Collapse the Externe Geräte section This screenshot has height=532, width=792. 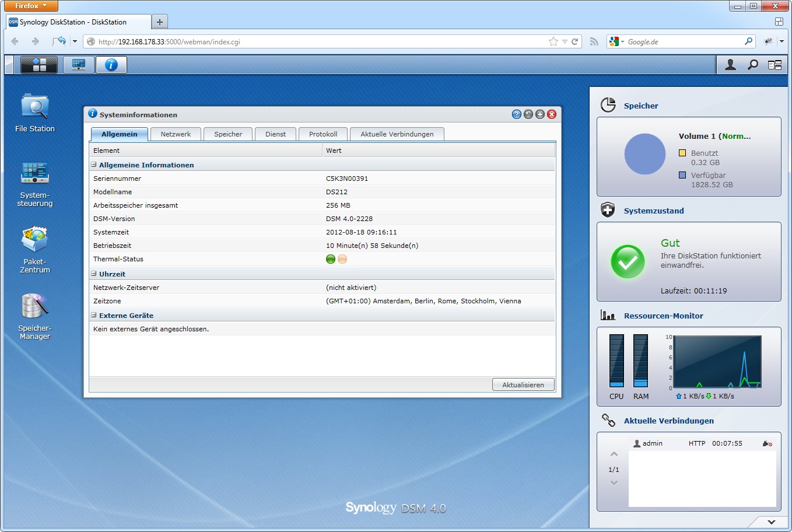[x=94, y=315]
